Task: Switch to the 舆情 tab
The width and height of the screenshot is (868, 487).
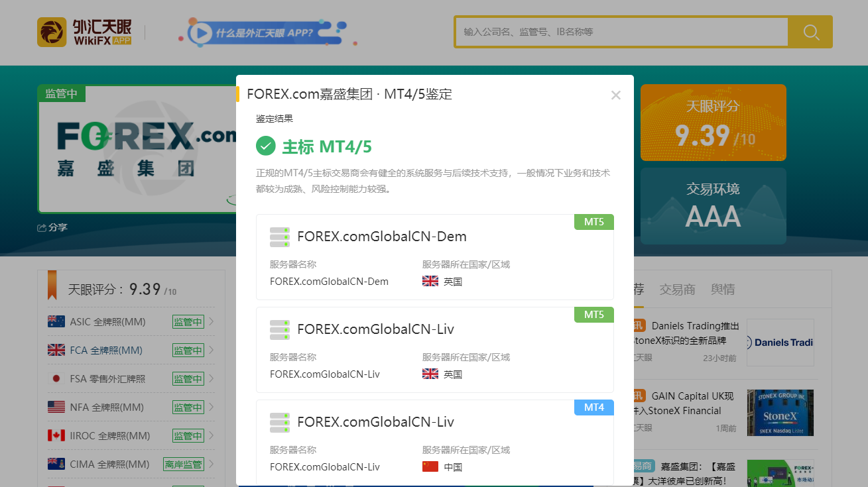Action: (x=723, y=290)
